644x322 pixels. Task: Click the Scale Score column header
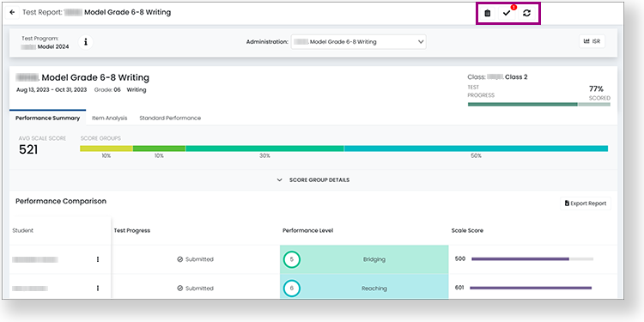click(x=467, y=230)
